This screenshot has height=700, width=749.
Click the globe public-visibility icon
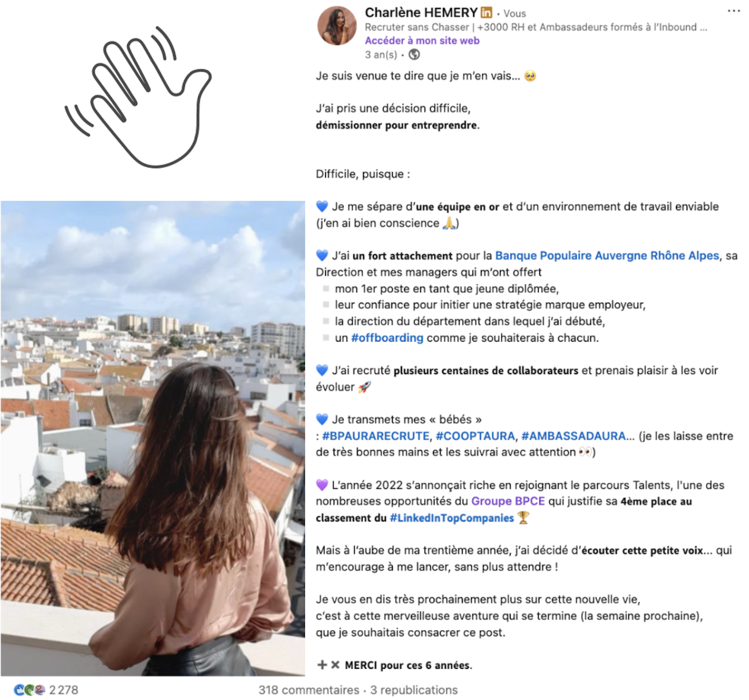click(x=414, y=55)
